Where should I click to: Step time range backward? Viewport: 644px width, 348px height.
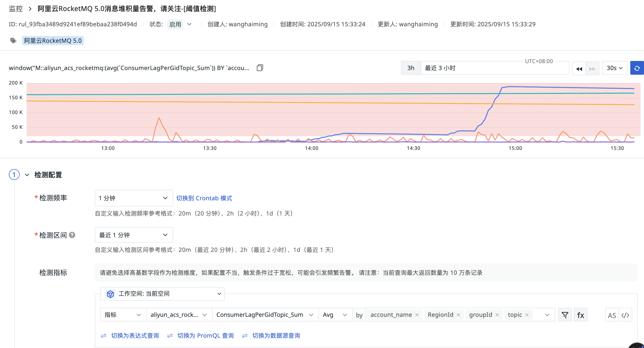coord(579,68)
